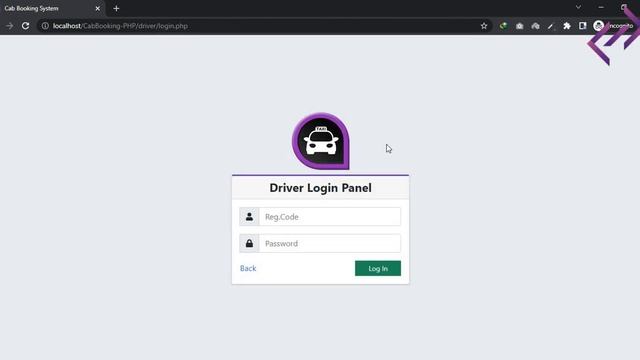Image resolution: width=640 pixels, height=360 pixels.
Task: Click the taxi logo above login panel
Action: (x=321, y=141)
